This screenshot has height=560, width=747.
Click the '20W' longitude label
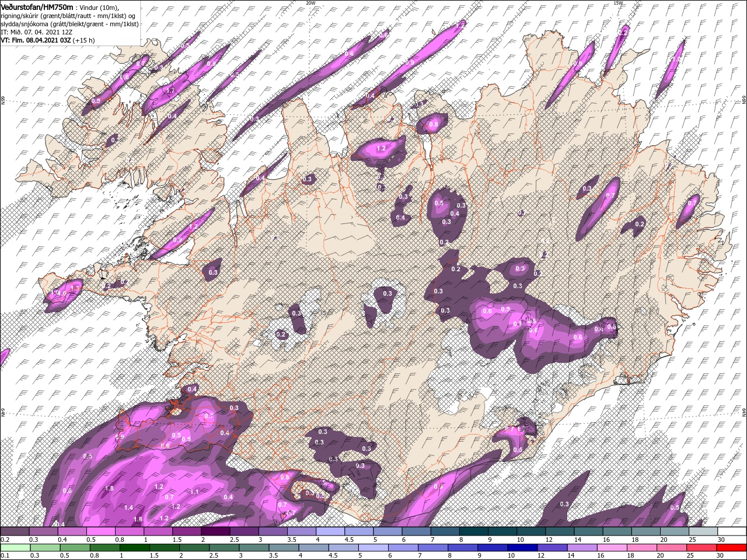(310, 3)
